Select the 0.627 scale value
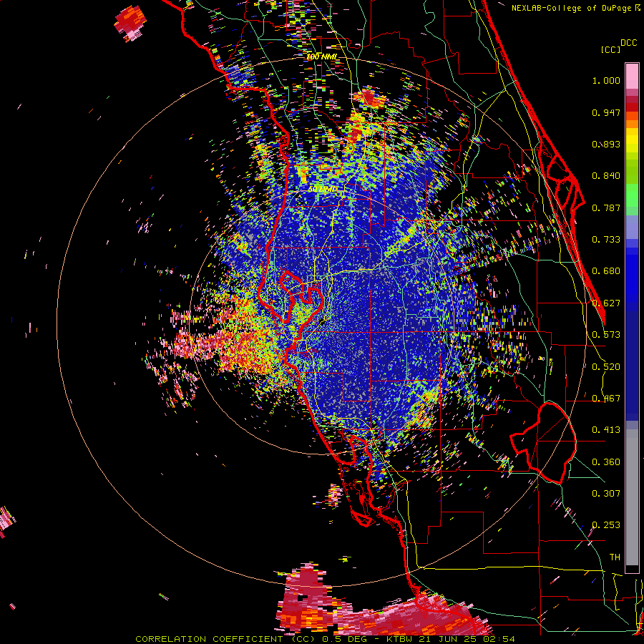644x644 pixels. [x=606, y=303]
